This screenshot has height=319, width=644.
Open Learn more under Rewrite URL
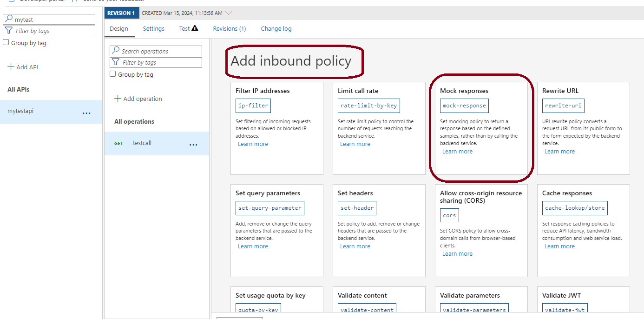(559, 152)
